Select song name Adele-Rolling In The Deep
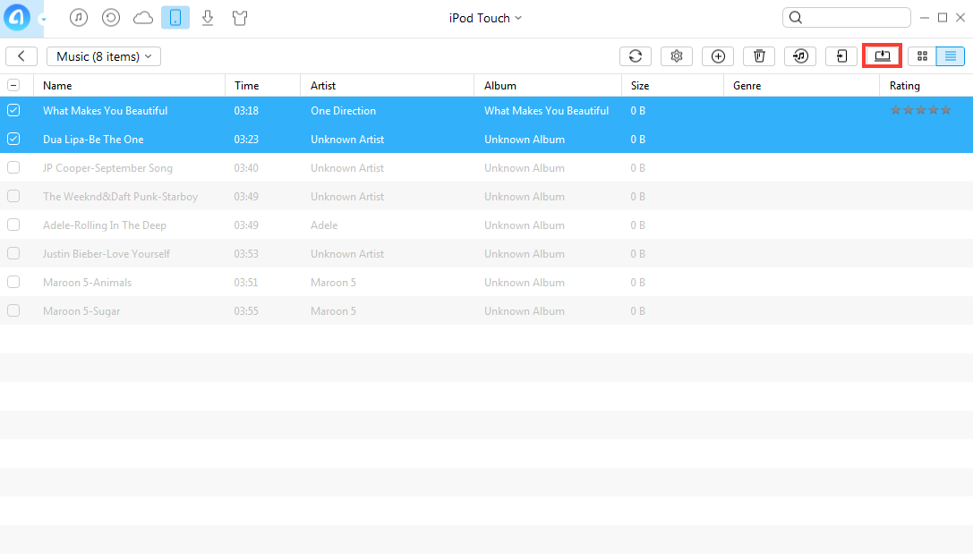This screenshot has height=560, width=973. [104, 225]
